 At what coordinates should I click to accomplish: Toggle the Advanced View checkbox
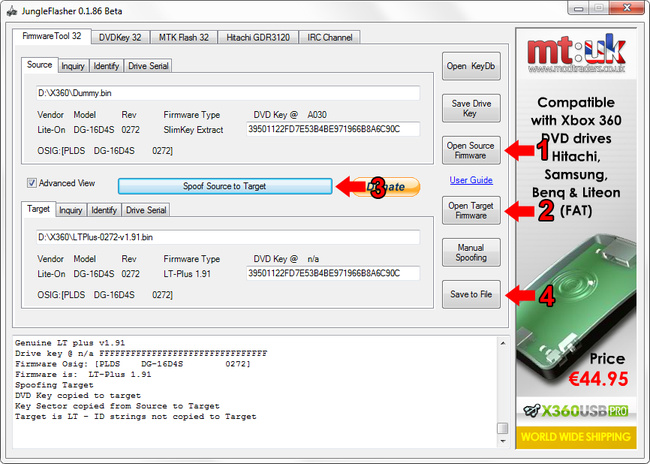click(32, 183)
